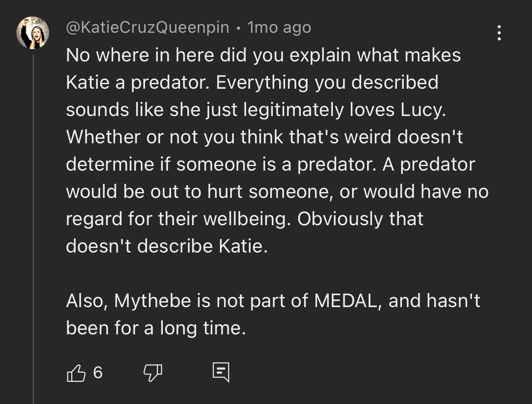The image size is (532, 404).
Task: Click the reply speech-bubble icon
Action: click(221, 373)
